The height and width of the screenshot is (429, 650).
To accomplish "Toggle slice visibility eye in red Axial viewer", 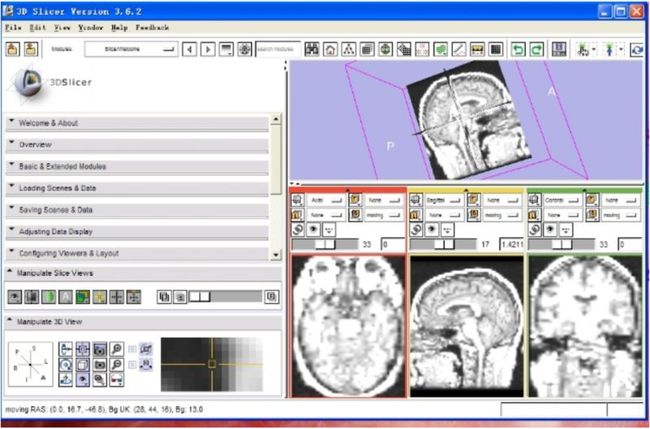I will click(x=313, y=229).
